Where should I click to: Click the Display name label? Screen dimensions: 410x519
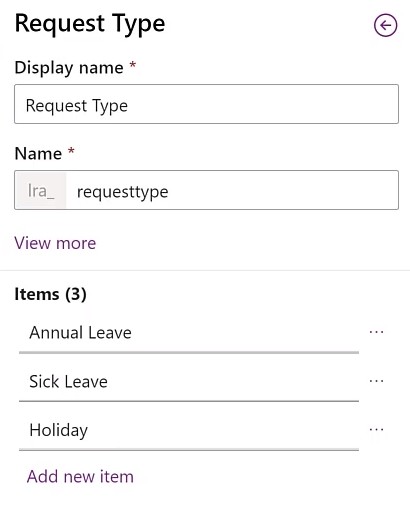69,68
